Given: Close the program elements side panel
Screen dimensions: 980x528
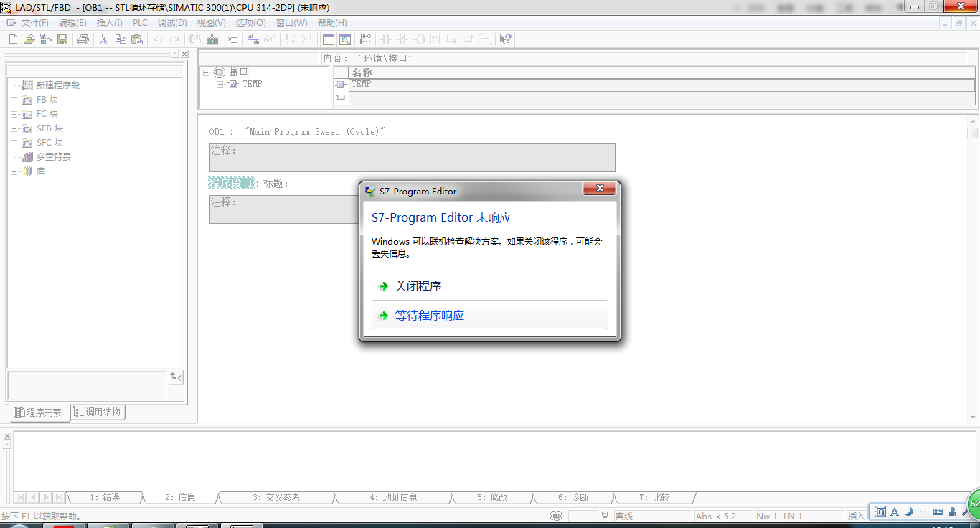Looking at the screenshot, I should point(184,54).
